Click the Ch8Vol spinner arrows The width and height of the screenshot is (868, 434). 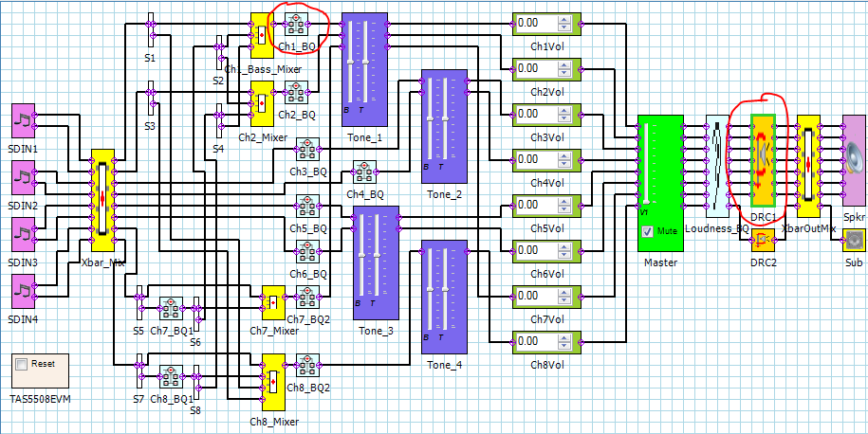coord(563,342)
